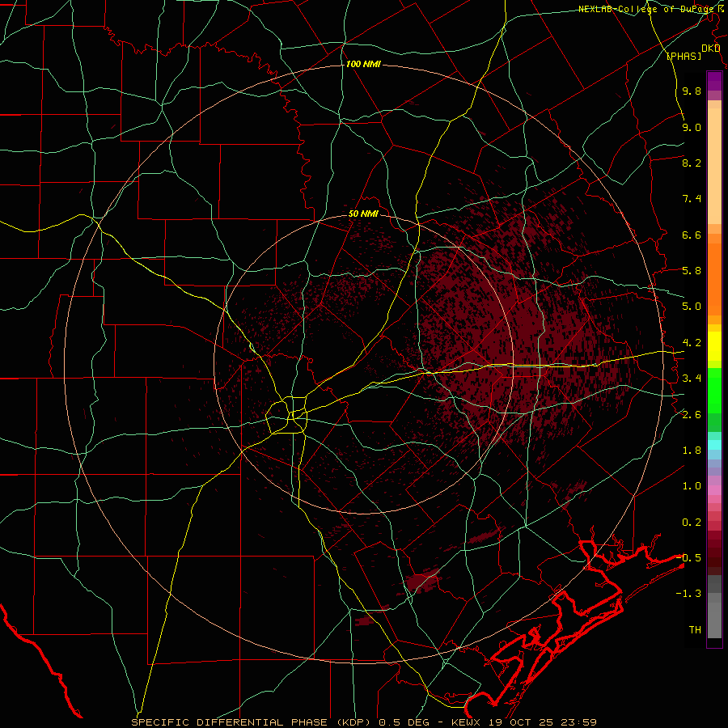Click the DKD label above the color scale
Viewport: 728px width, 728px height.
710,49
